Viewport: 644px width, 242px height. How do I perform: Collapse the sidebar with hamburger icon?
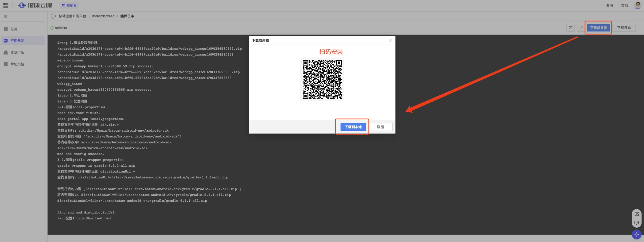(x=6, y=17)
